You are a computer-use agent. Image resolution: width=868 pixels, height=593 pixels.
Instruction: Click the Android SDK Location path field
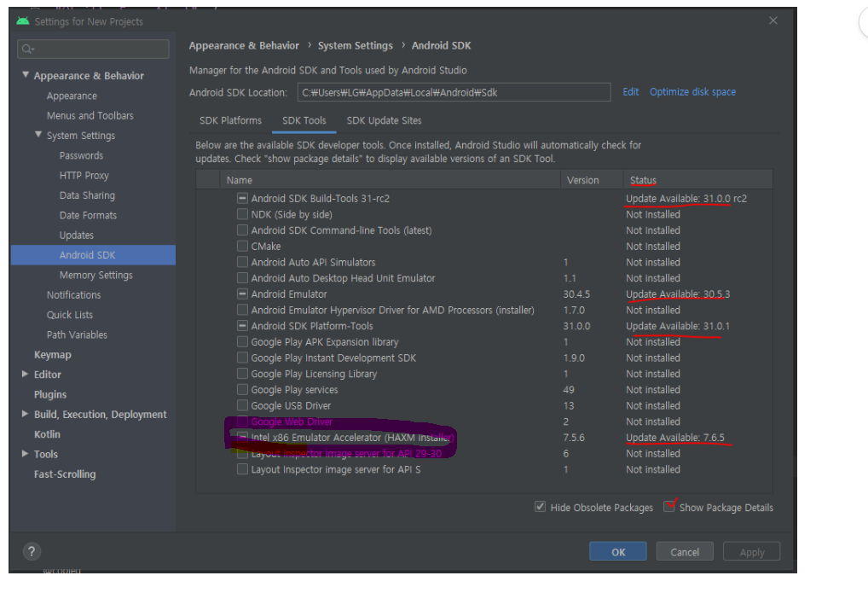point(454,92)
